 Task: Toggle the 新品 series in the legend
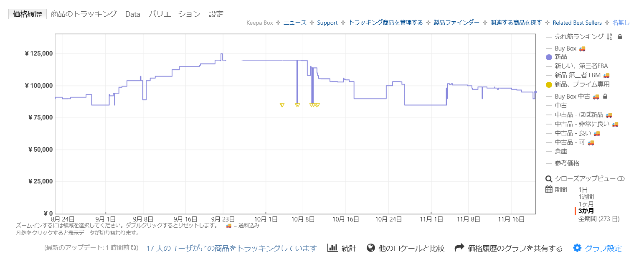(560, 57)
